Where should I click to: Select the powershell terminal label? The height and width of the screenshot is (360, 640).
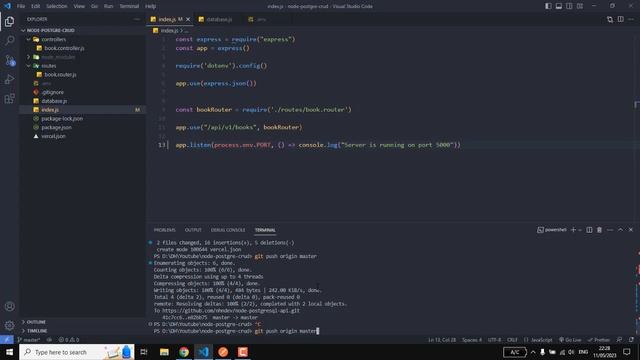pos(552,230)
